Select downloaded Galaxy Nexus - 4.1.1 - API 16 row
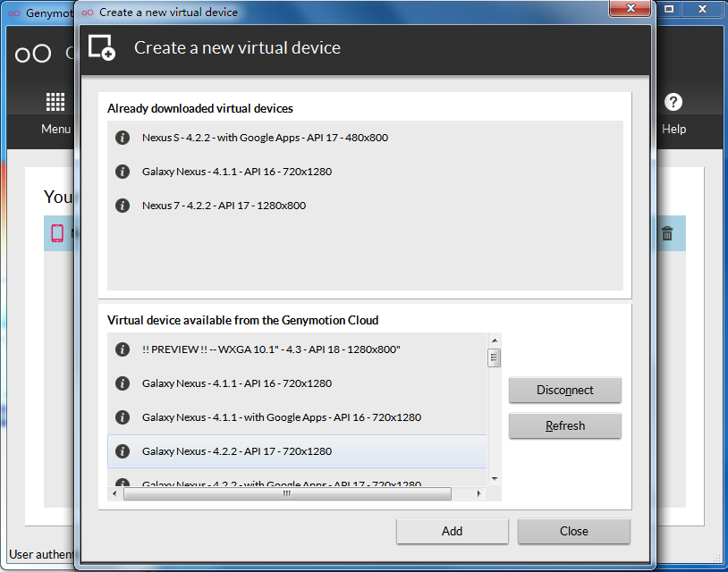This screenshot has height=572, width=728. click(365, 172)
